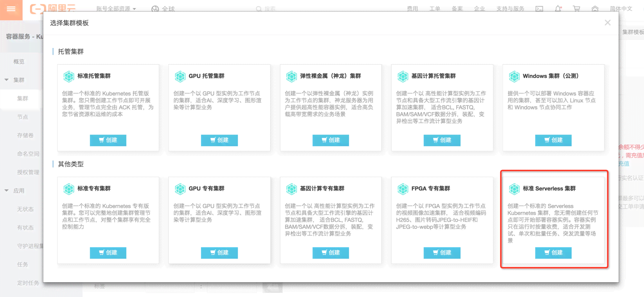The width and height of the screenshot is (644, 297).
Task: Click the FPGA 专有集群 card icon
Action: click(403, 189)
